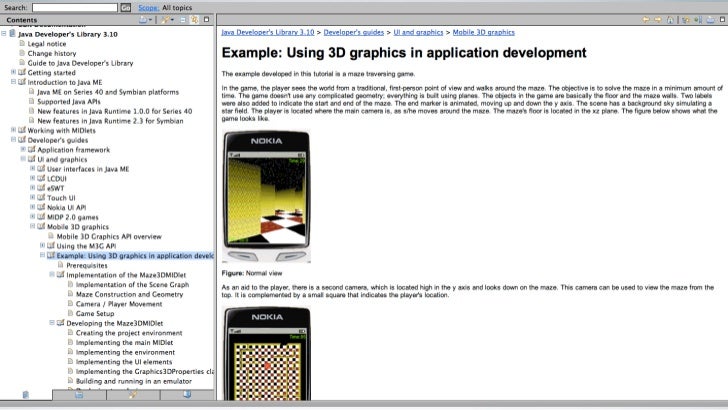
Task: Click Show in Table of Contents icon
Action: (686, 20)
